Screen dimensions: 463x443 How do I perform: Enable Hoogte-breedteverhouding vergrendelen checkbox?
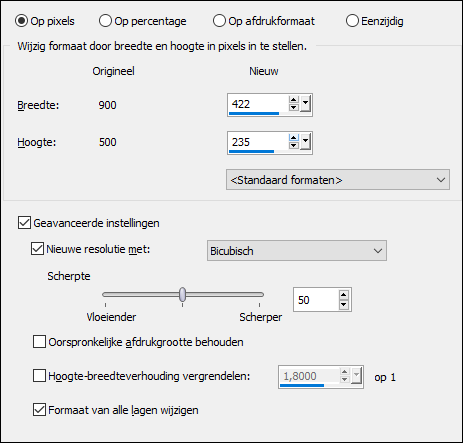tap(39, 376)
